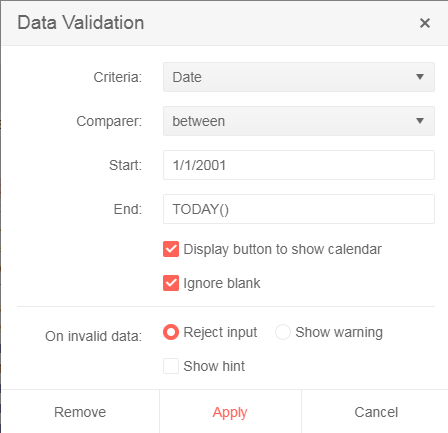Click the arrow icon of the Criteria combo box

pos(420,77)
